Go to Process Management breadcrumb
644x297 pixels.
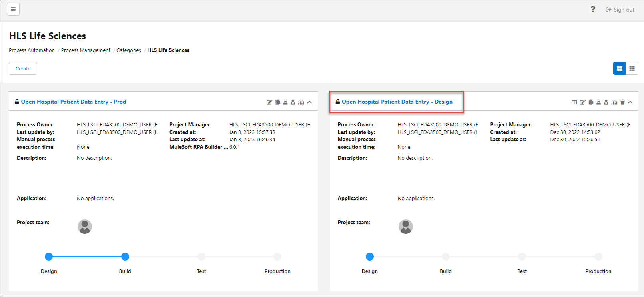click(86, 50)
